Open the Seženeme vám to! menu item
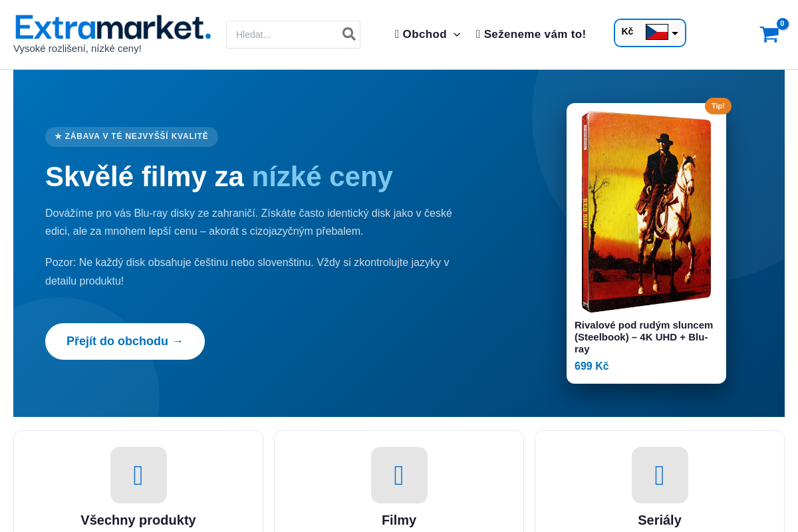 click(x=531, y=34)
